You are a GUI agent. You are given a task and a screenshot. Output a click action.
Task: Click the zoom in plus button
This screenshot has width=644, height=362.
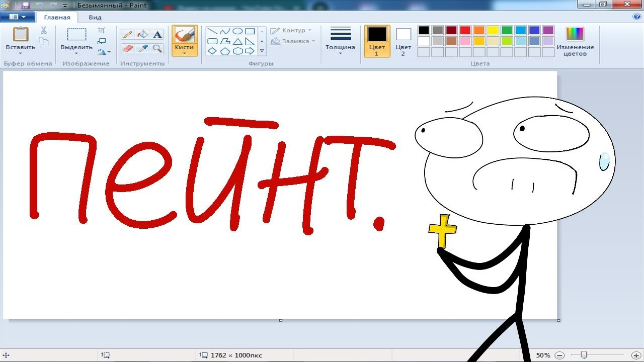635,355
